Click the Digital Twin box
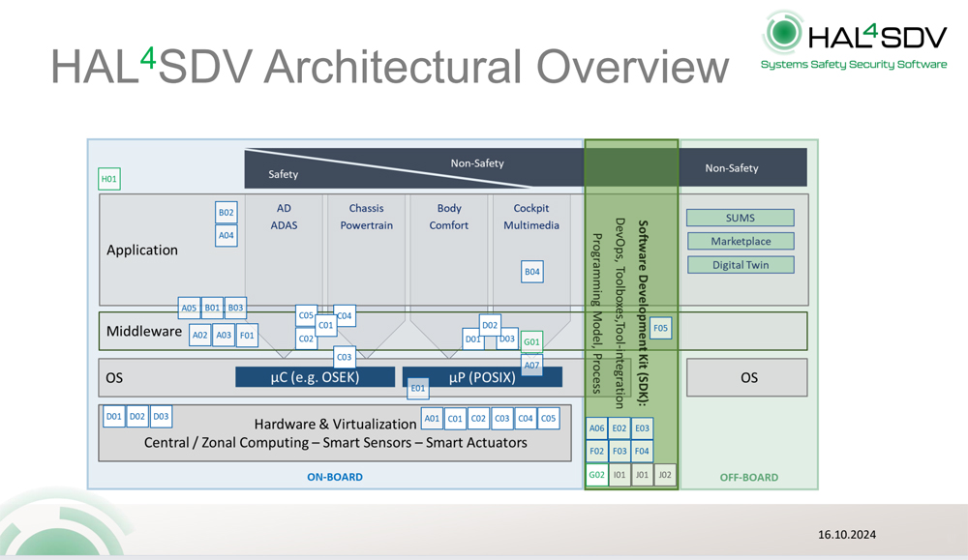968x560 pixels. pyautogui.click(x=741, y=265)
